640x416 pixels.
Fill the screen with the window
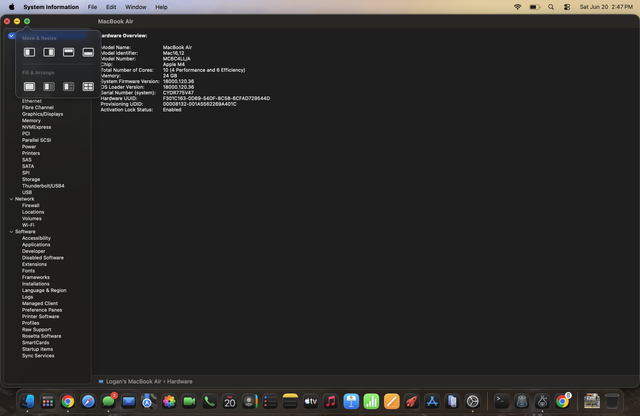[x=29, y=87]
